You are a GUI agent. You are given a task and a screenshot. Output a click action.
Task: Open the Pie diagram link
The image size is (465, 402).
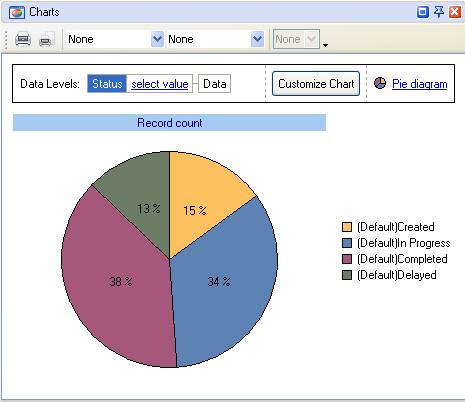click(419, 84)
